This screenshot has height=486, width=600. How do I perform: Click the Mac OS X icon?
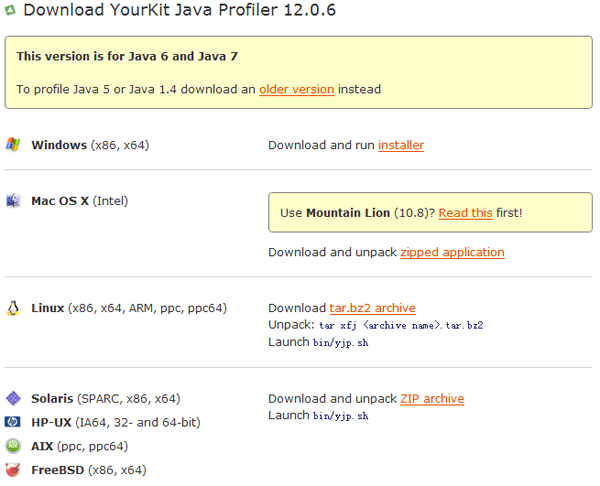[13, 201]
